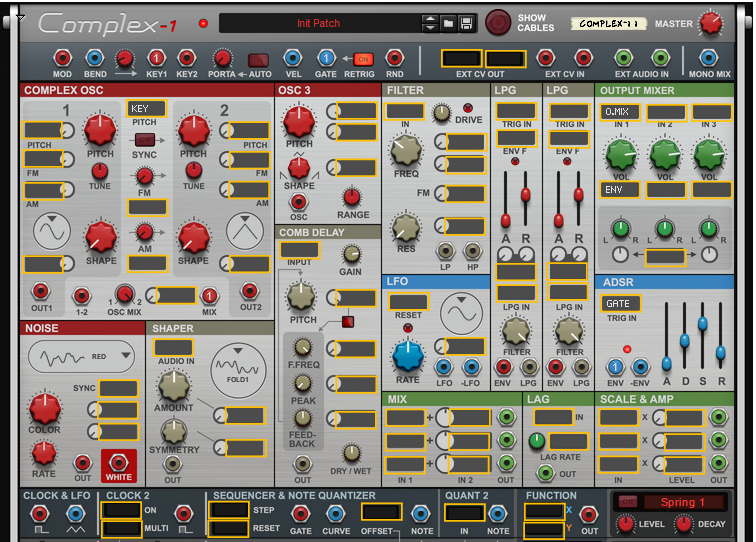This screenshot has height=542, width=756.
Task: Click the Sequencer CURVE output jack
Action: pos(336,514)
